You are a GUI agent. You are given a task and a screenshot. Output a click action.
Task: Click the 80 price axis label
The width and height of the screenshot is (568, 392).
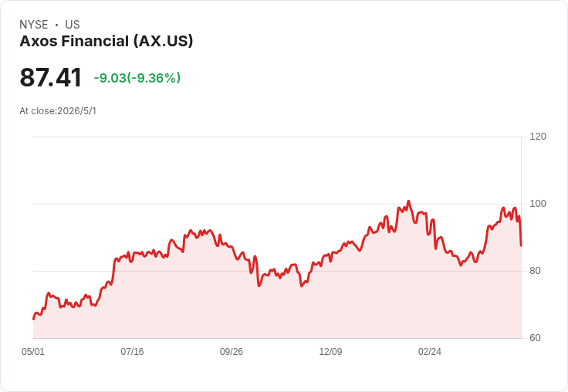coord(535,271)
